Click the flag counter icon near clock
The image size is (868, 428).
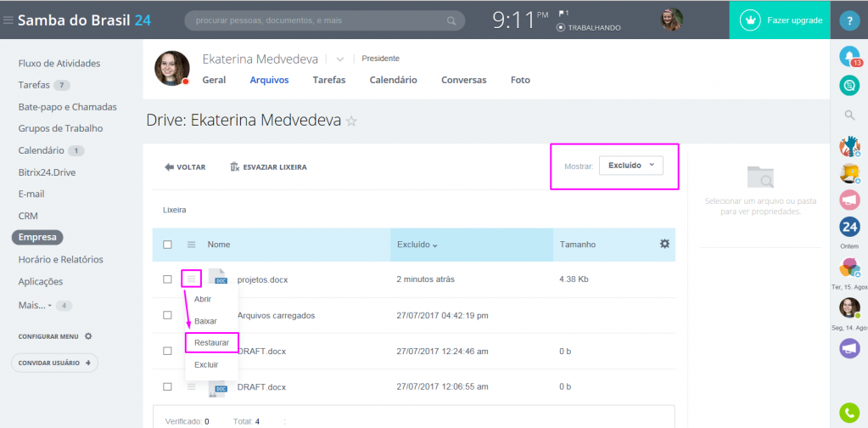click(x=563, y=13)
